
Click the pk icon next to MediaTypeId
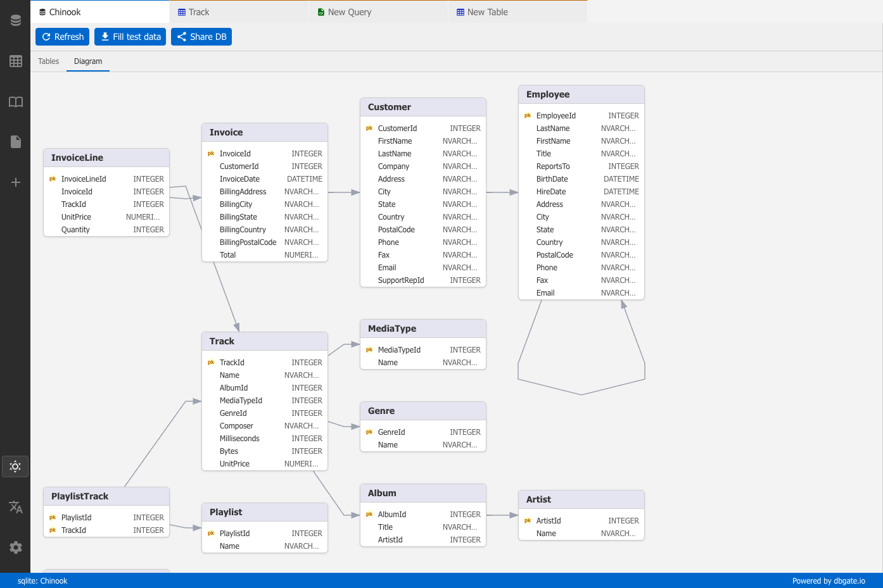pos(369,350)
